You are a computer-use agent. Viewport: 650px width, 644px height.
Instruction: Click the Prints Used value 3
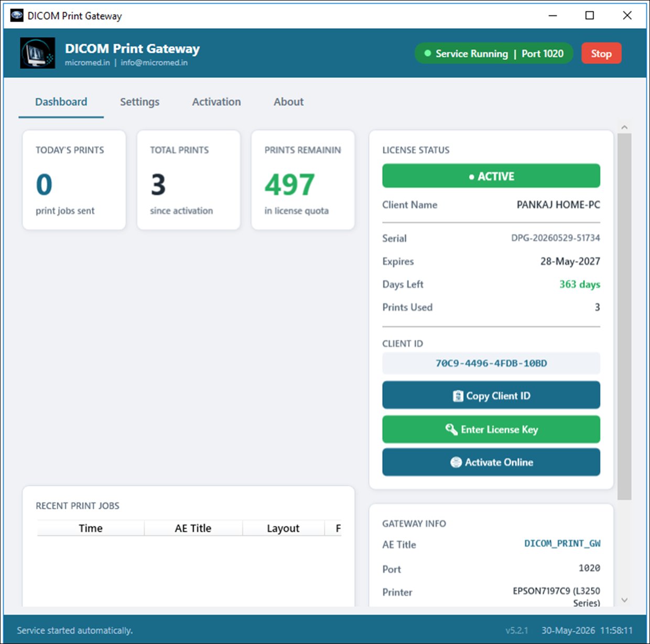[x=597, y=307]
